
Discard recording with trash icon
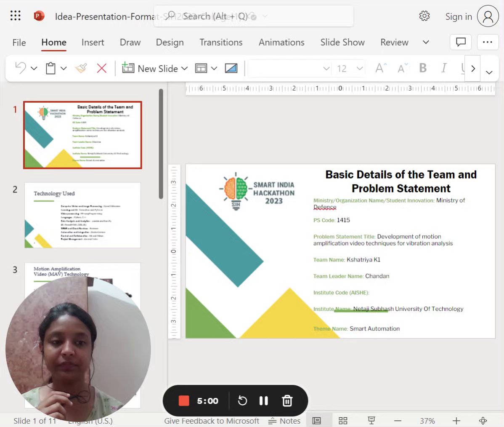[x=287, y=401]
